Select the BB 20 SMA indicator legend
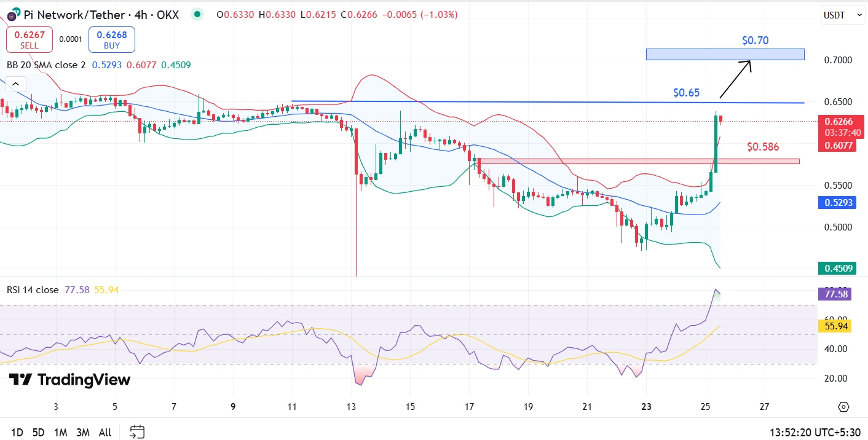The height and width of the screenshot is (440, 868). pos(46,65)
